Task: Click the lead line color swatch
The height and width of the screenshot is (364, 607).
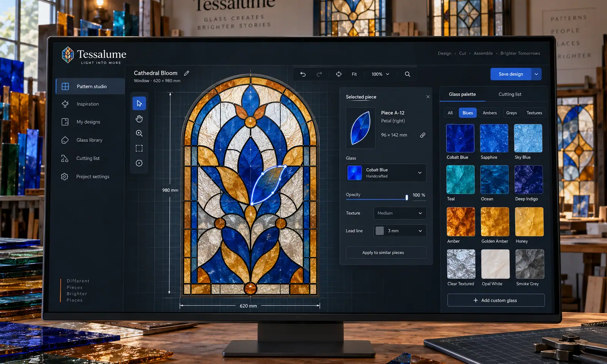Action: (x=379, y=231)
